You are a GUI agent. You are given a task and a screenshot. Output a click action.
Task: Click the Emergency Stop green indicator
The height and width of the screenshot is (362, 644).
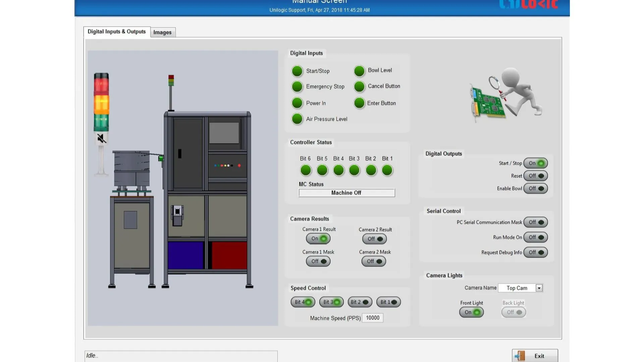tap(297, 86)
